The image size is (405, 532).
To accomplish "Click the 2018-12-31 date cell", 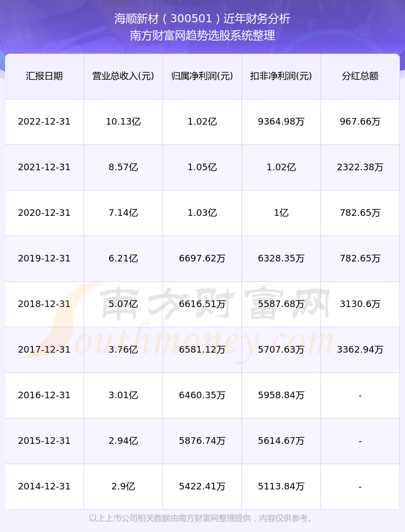I will [x=45, y=304].
